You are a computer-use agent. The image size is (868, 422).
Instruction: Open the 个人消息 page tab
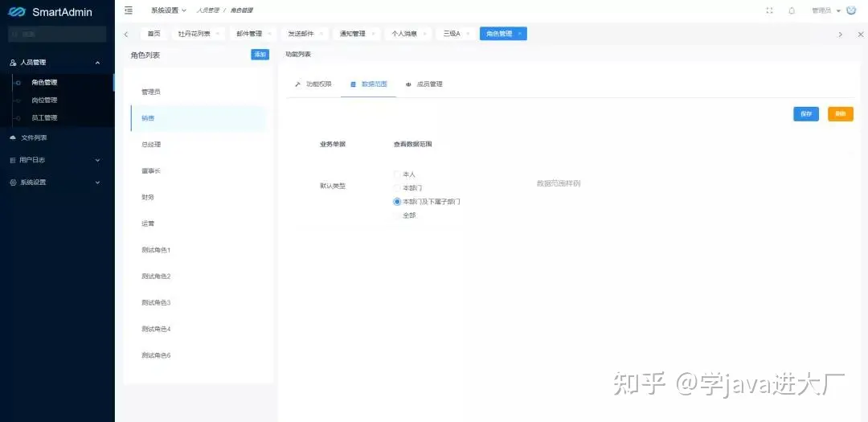[404, 34]
